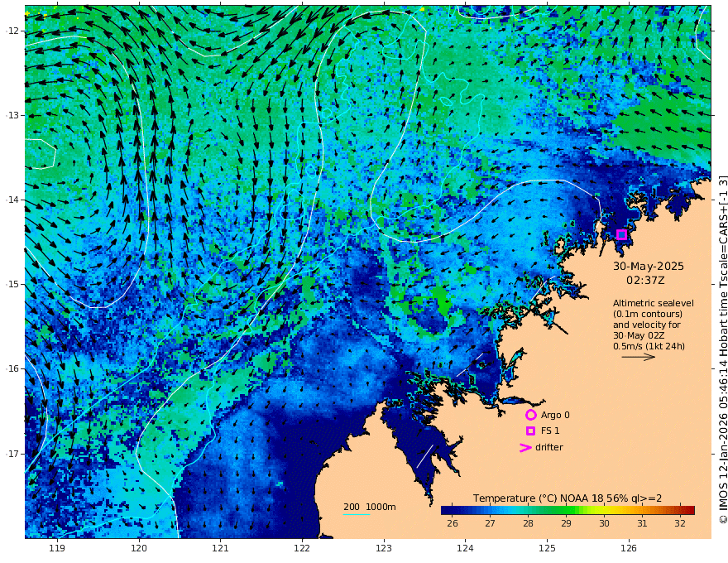Click the longitude axis label "124"
The height and width of the screenshot is (563, 728).
pyautogui.click(x=465, y=549)
